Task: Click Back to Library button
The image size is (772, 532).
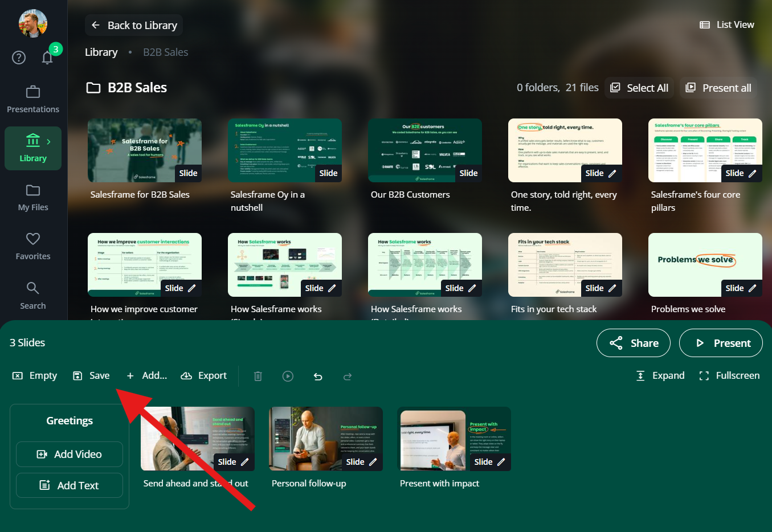Action: pyautogui.click(x=134, y=25)
